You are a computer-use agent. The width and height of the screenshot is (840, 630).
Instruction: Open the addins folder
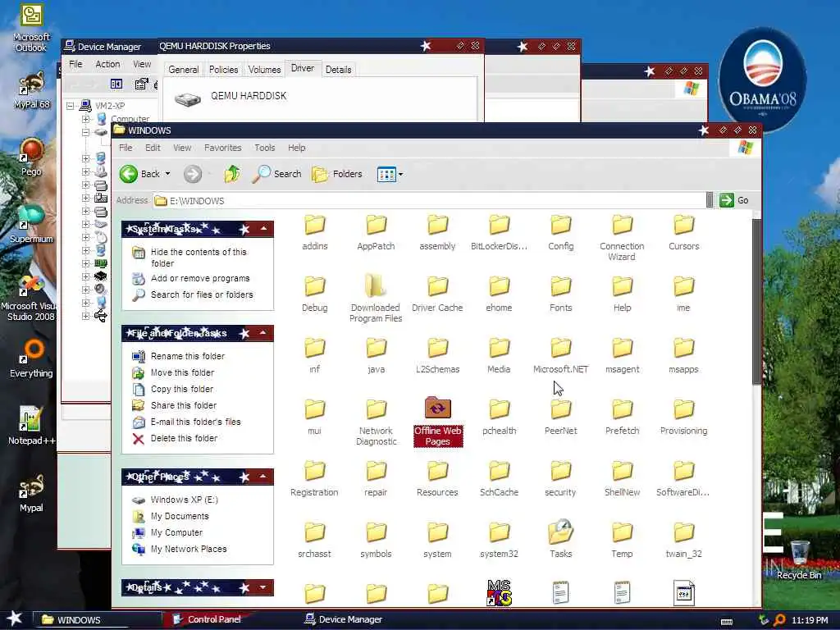(314, 233)
